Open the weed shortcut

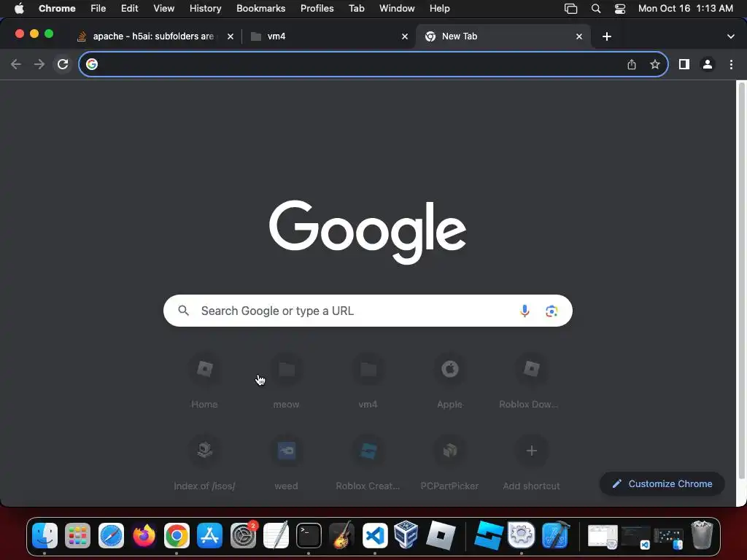pos(286,463)
